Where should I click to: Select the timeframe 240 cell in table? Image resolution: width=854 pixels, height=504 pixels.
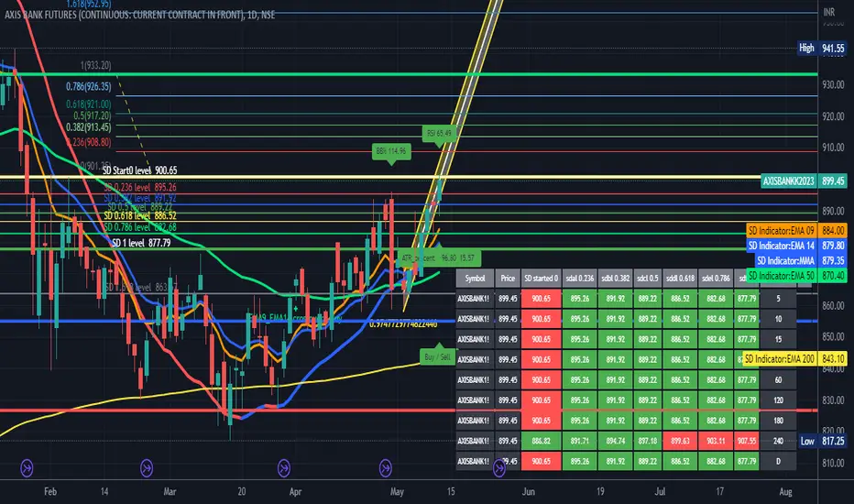pos(778,441)
